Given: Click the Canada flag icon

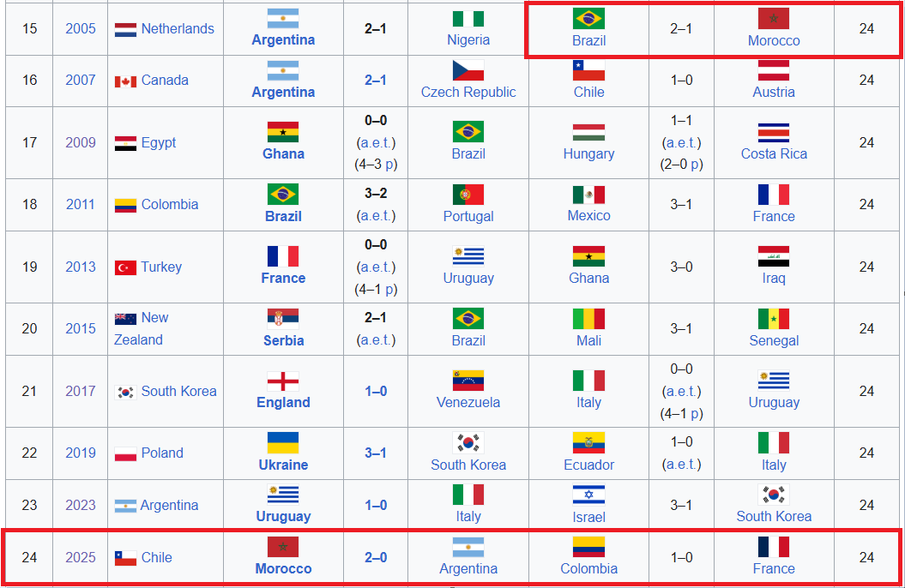Looking at the screenshot, I should [x=125, y=81].
